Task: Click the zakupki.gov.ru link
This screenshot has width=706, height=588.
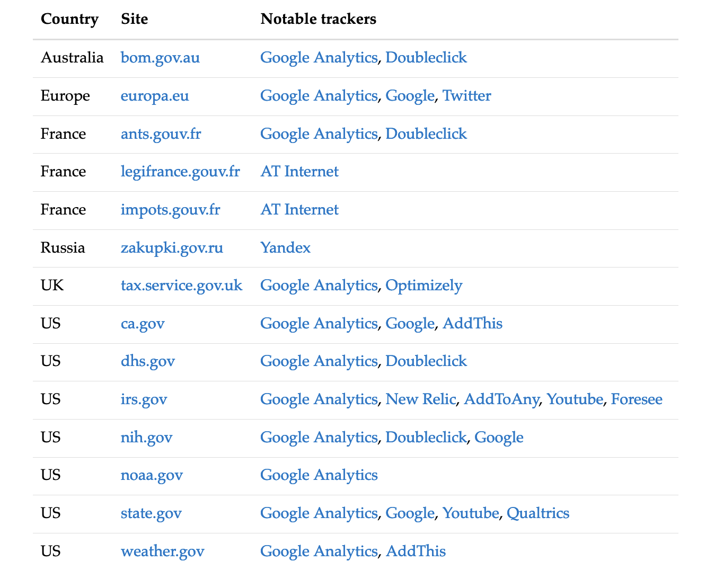Action: tap(172, 247)
